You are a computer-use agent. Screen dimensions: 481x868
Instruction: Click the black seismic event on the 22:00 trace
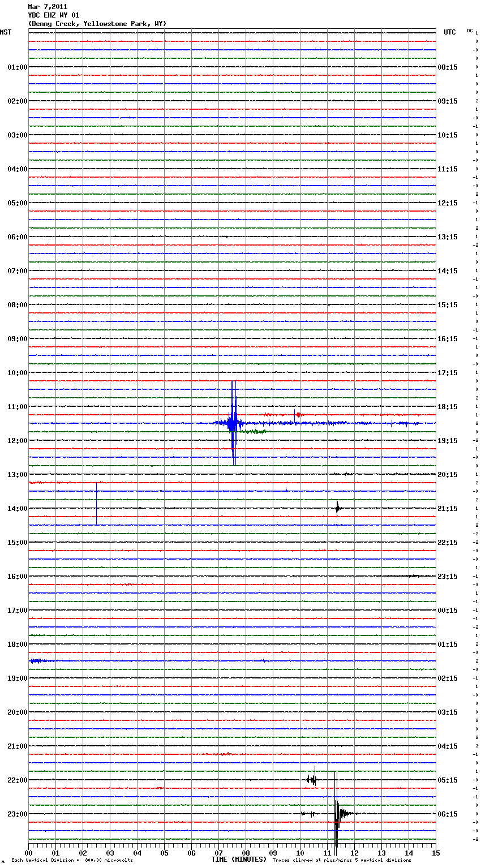[x=312, y=779]
